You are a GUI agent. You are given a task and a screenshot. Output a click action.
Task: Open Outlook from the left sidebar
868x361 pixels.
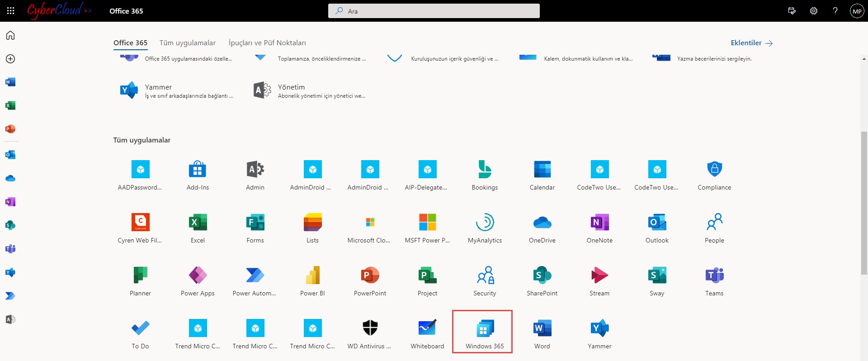pyautogui.click(x=10, y=155)
